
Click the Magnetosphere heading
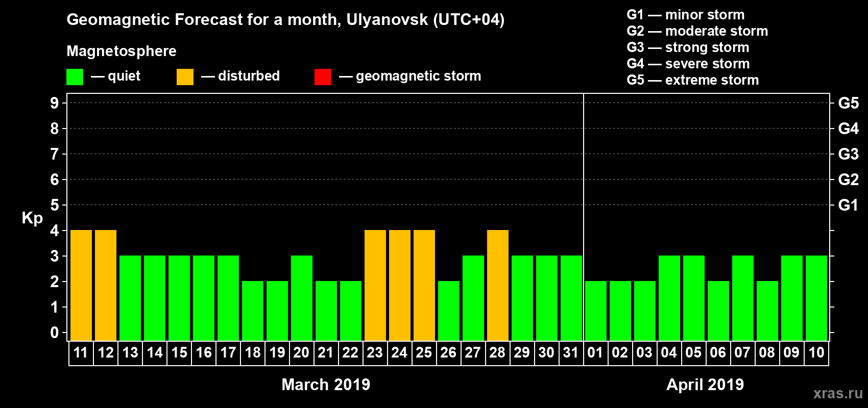click(x=122, y=51)
